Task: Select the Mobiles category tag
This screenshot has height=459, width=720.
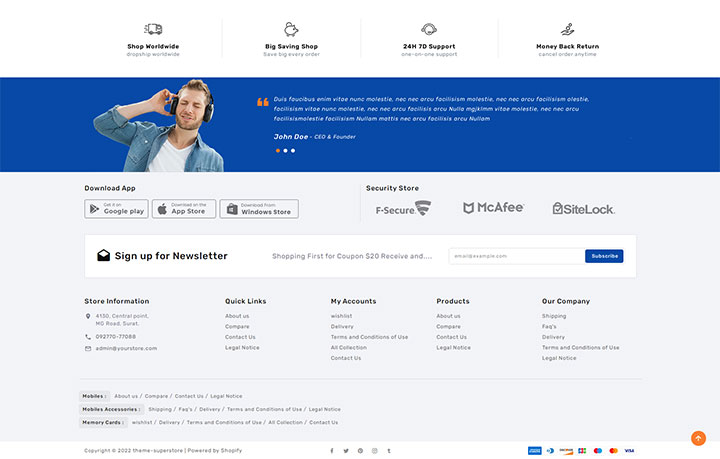Action: 94,396
